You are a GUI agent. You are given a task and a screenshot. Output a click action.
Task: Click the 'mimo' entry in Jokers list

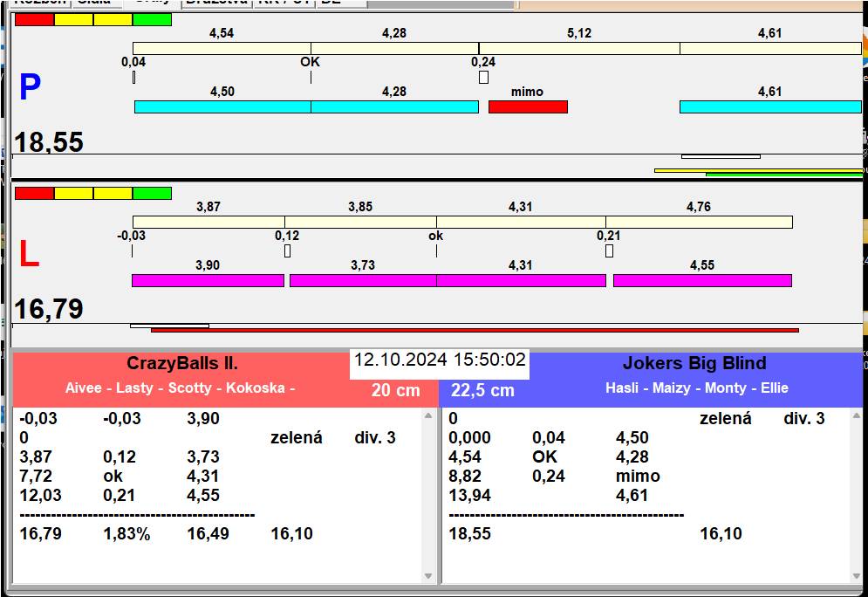[x=638, y=476]
